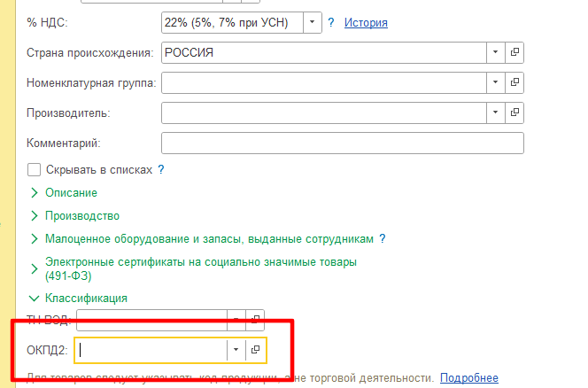This screenshot has height=388, width=588.
Task: Open the Страна происхождения record icon
Action: tap(514, 53)
